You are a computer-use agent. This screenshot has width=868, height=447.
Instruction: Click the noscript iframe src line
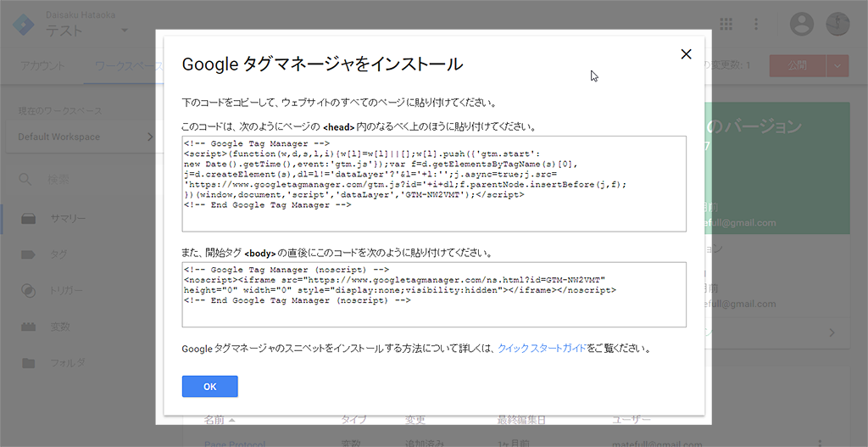[x=395, y=280]
